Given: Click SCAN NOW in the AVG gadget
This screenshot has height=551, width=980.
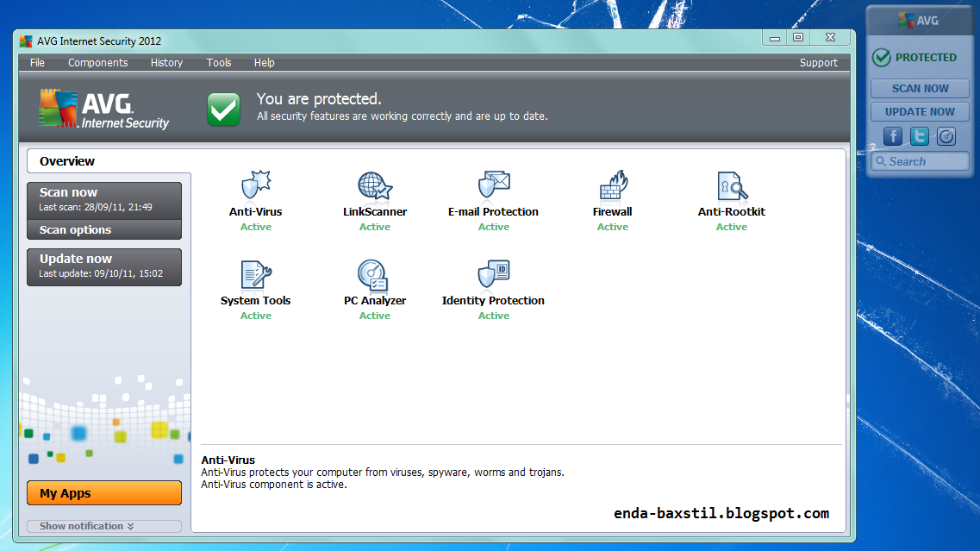Looking at the screenshot, I should (x=920, y=88).
